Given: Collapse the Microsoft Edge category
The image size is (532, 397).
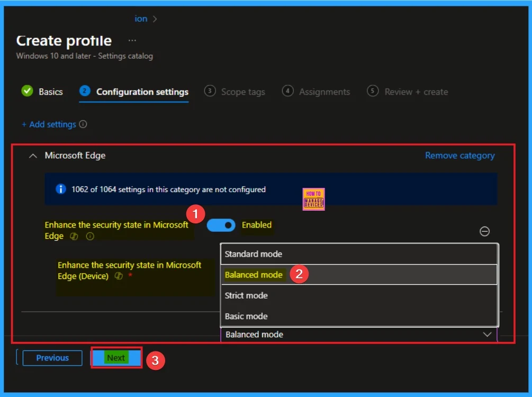Looking at the screenshot, I should pyautogui.click(x=33, y=156).
